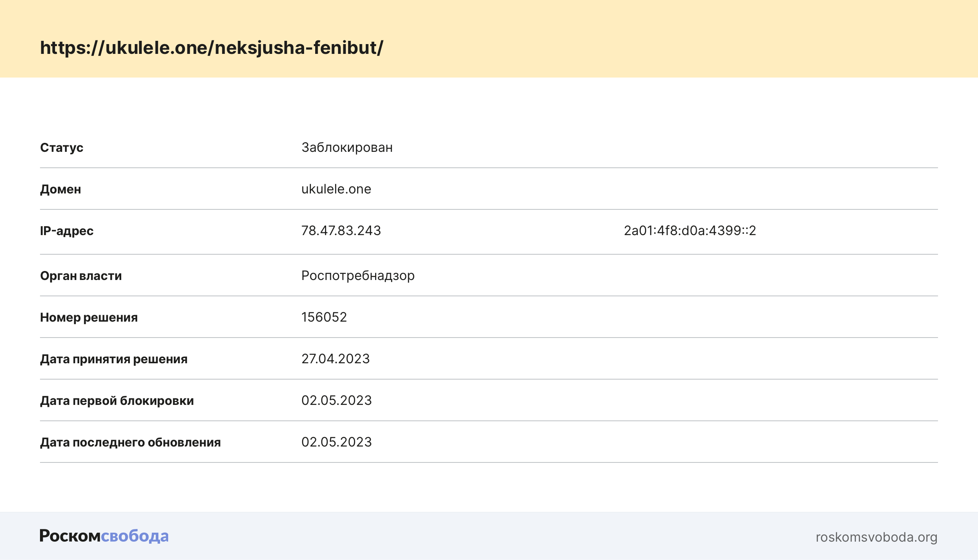Click the Роскомсвобода logo
Image resolution: width=978 pixels, height=560 pixels.
tap(104, 536)
